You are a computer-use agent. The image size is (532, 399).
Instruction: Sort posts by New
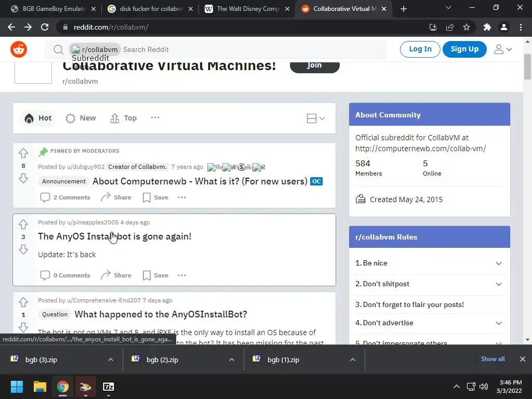coord(81,118)
